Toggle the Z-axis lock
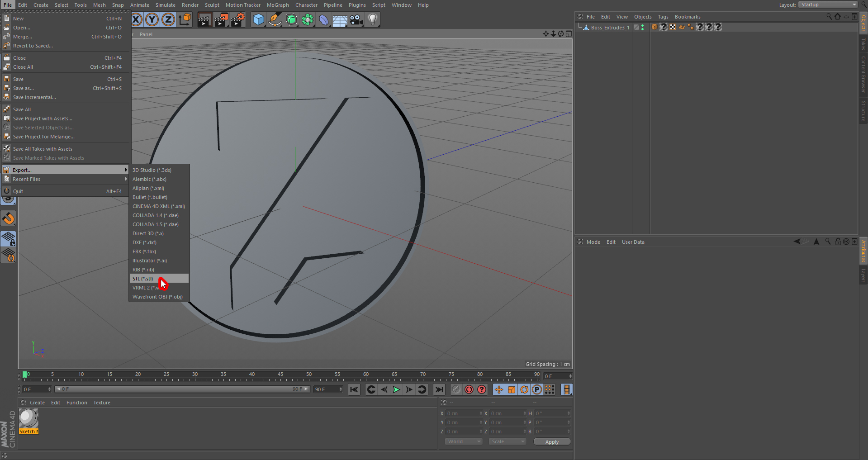This screenshot has width=868, height=460. click(168, 20)
